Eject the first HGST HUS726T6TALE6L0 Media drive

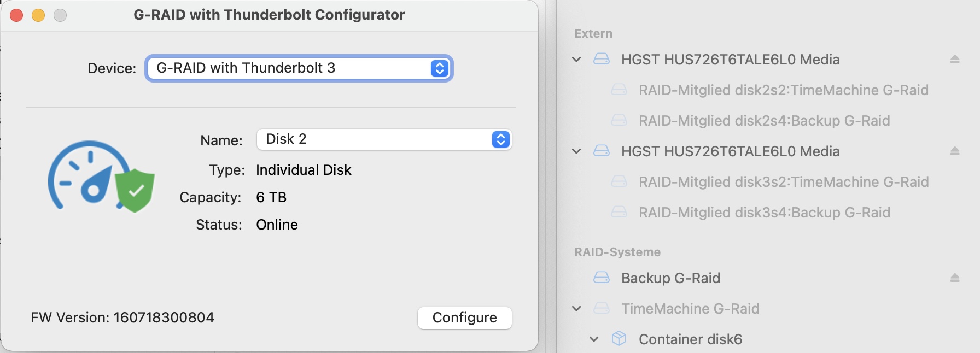click(955, 59)
